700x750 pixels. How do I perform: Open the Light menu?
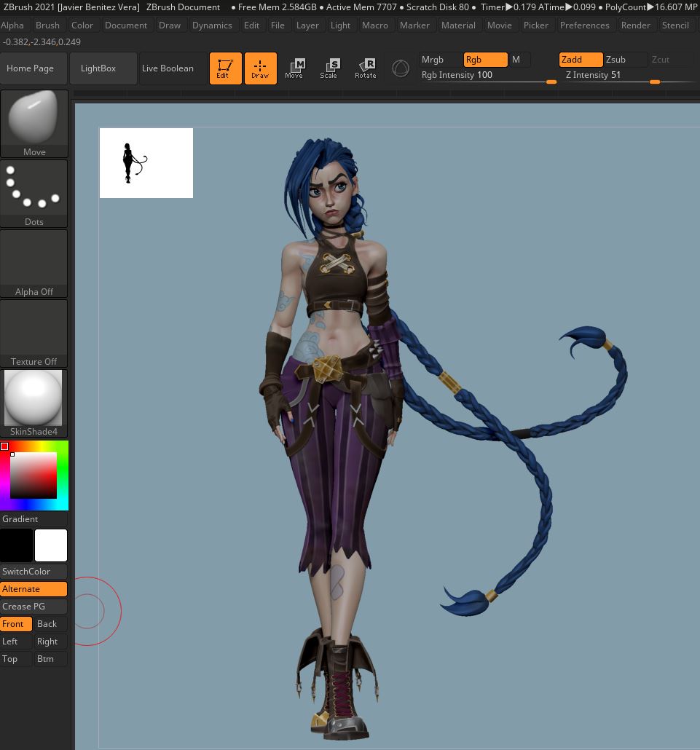click(x=340, y=25)
